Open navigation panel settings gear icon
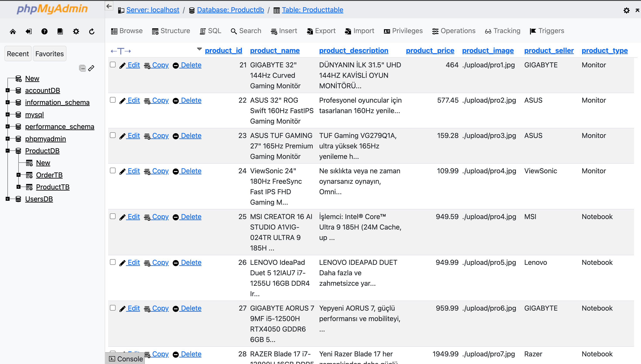Viewport: 641px width, 364px height. click(x=76, y=32)
